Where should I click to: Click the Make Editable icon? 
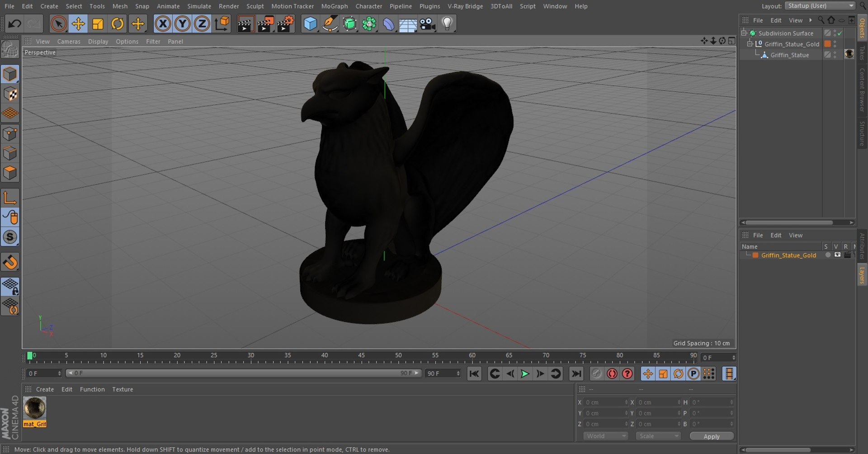click(x=10, y=50)
